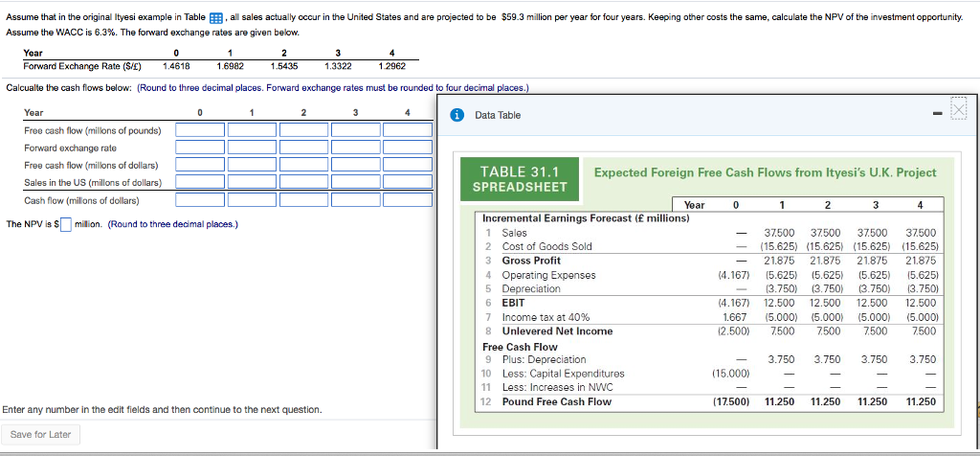Click the forward rate value 1.6982
Image resolution: width=980 pixels, height=456 pixels.
click(230, 64)
